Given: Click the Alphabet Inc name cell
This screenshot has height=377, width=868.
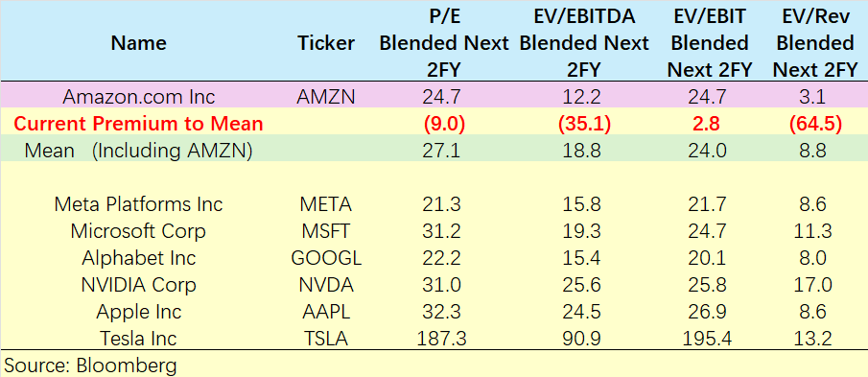Looking at the screenshot, I should click(138, 258).
